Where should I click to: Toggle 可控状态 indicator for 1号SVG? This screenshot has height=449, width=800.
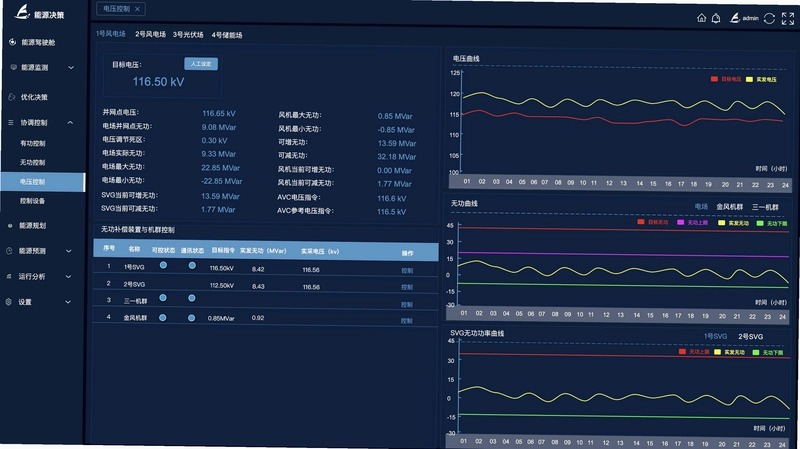pos(163,265)
